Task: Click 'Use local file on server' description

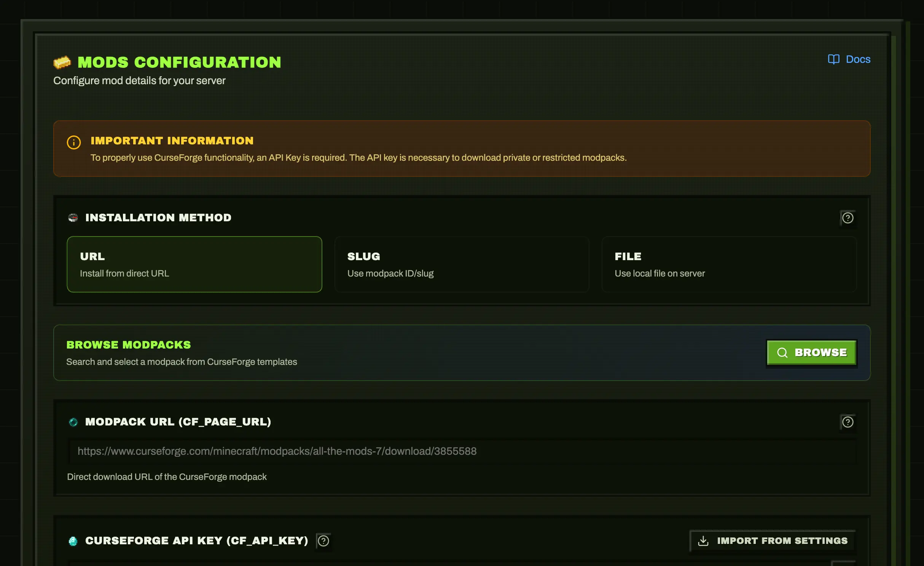Action: [660, 273]
